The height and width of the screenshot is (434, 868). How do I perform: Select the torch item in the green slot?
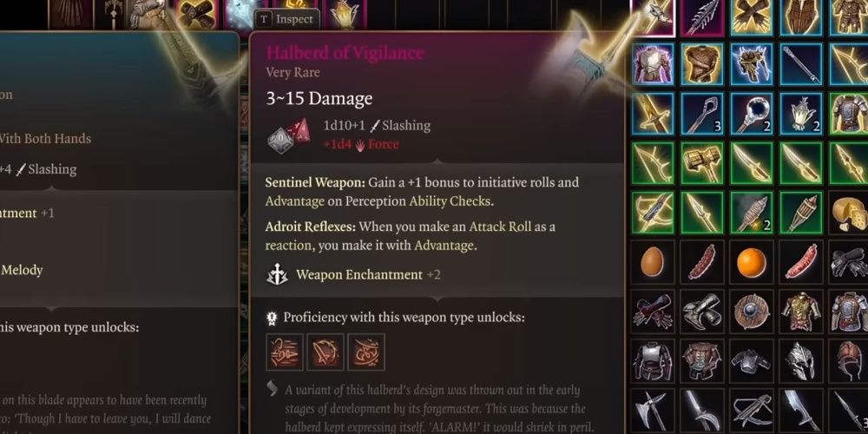point(801,213)
